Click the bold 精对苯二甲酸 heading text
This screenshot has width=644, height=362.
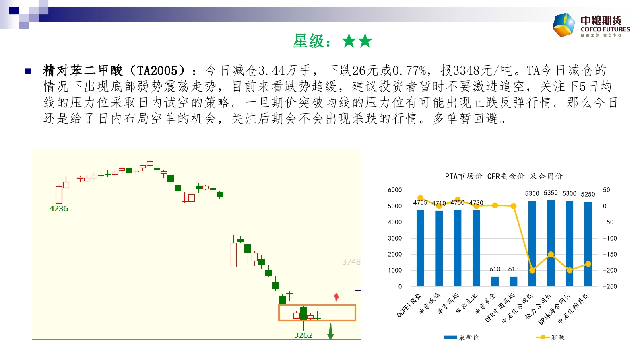coord(83,71)
